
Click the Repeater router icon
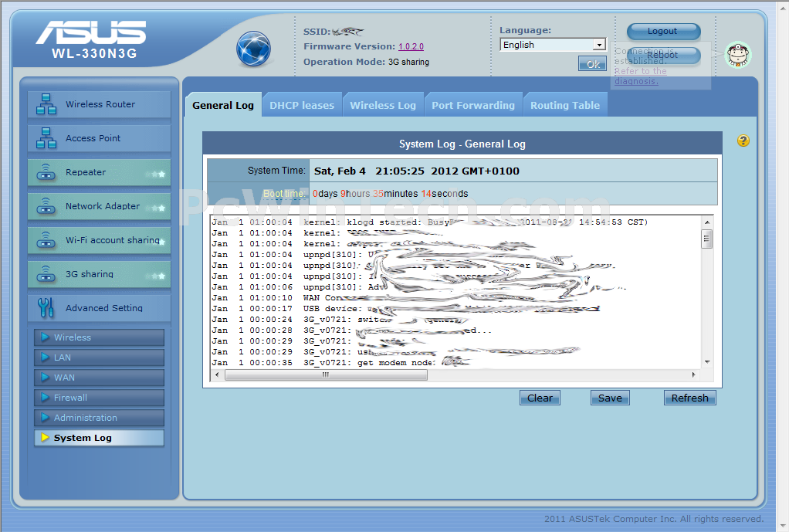click(x=46, y=172)
